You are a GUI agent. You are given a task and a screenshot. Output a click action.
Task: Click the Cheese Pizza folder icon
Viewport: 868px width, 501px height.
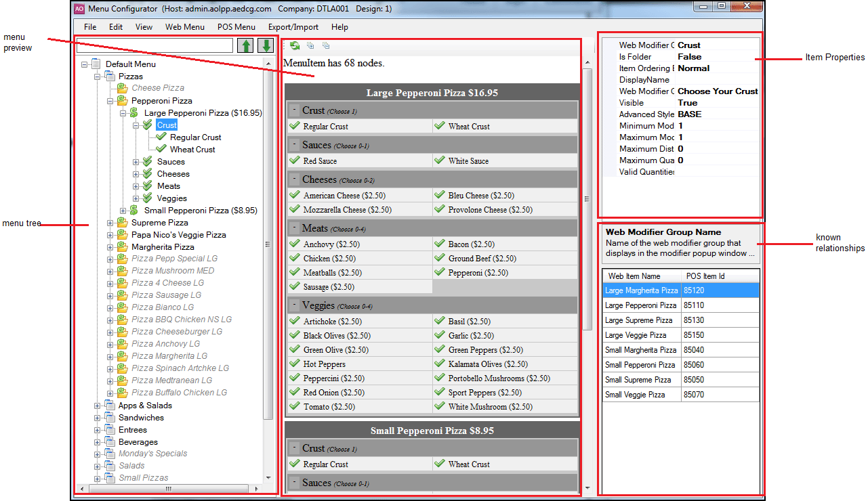122,88
